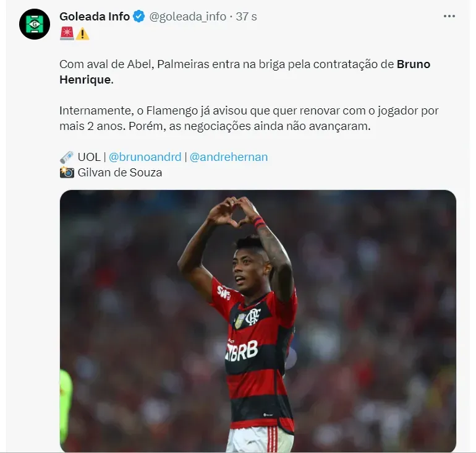Viewport: 476px width, 453px height.
Task: Click the rolled newspaper emoji beside UOL
Action: (67, 157)
